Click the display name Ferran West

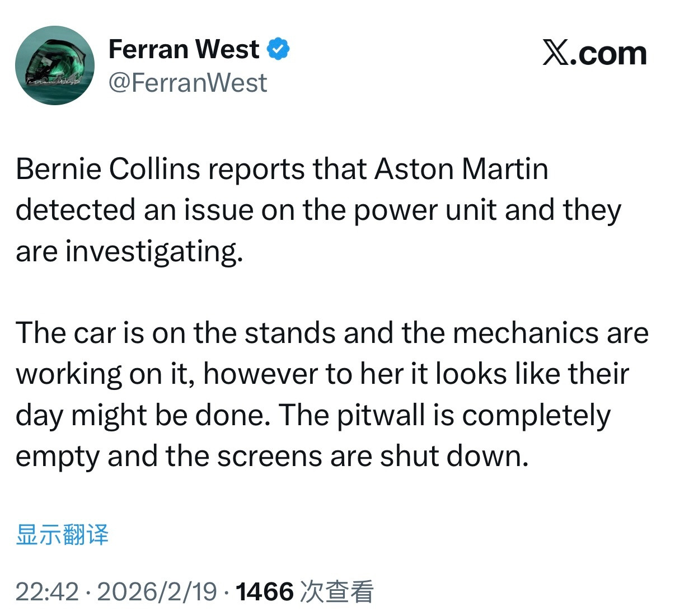tap(184, 49)
